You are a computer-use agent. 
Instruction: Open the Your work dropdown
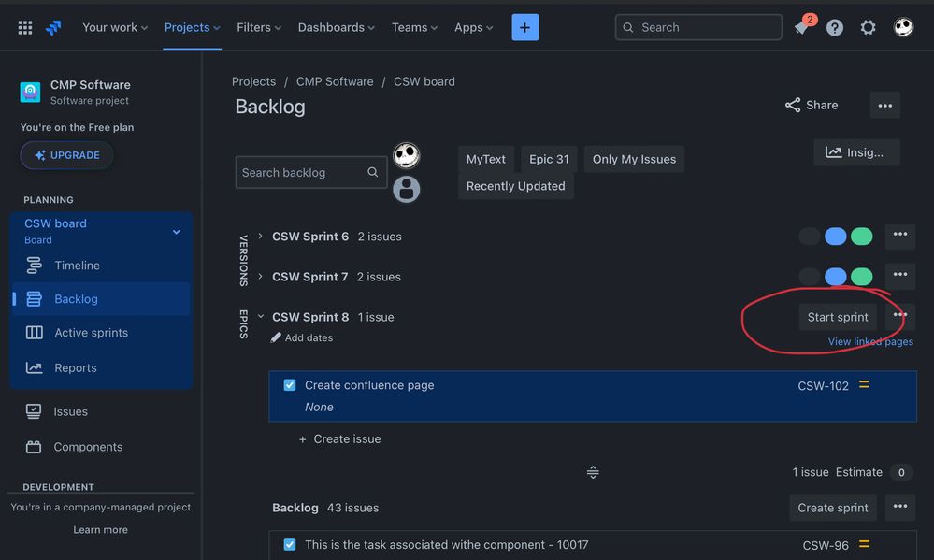[115, 27]
